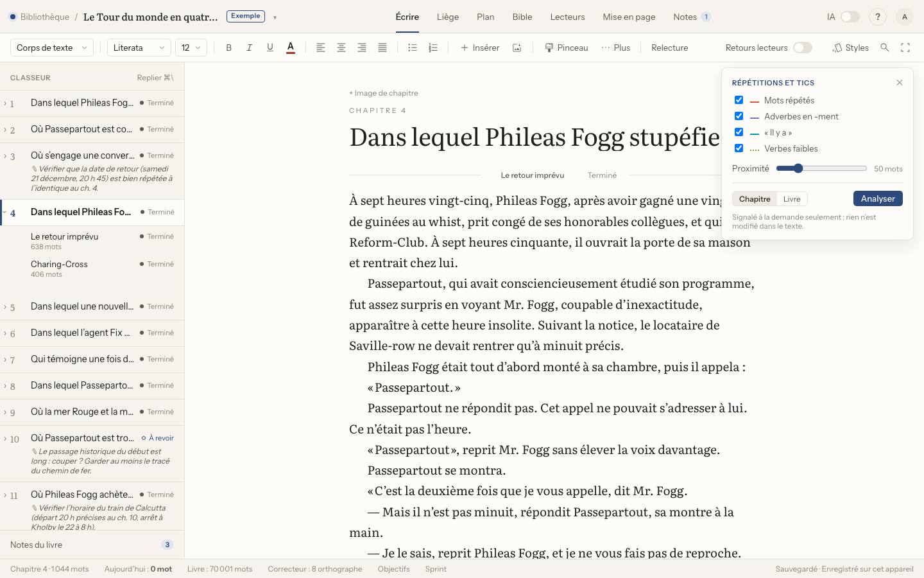Viewport: 924px width, 578px height.
Task: Align text to the left
Action: [x=321, y=48]
